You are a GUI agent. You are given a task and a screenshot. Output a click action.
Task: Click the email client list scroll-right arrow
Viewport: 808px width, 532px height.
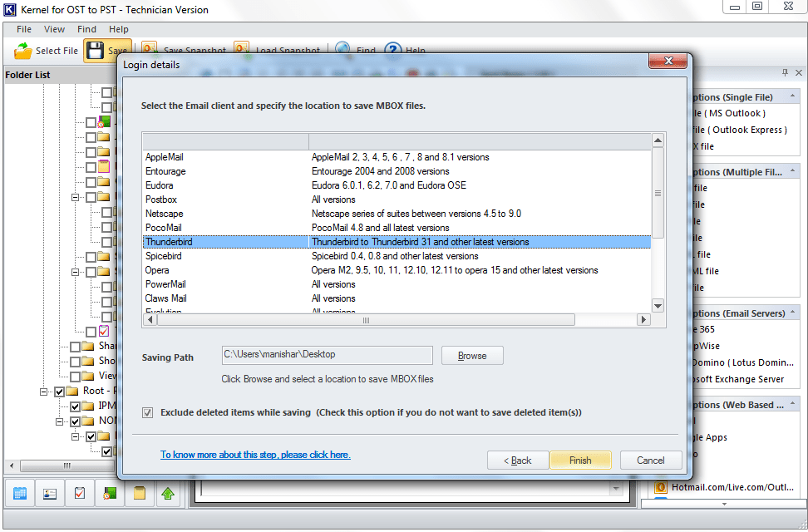[x=643, y=320]
